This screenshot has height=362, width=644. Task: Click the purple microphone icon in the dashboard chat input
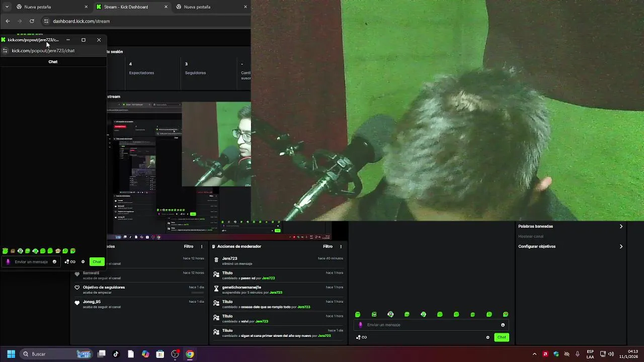360,325
